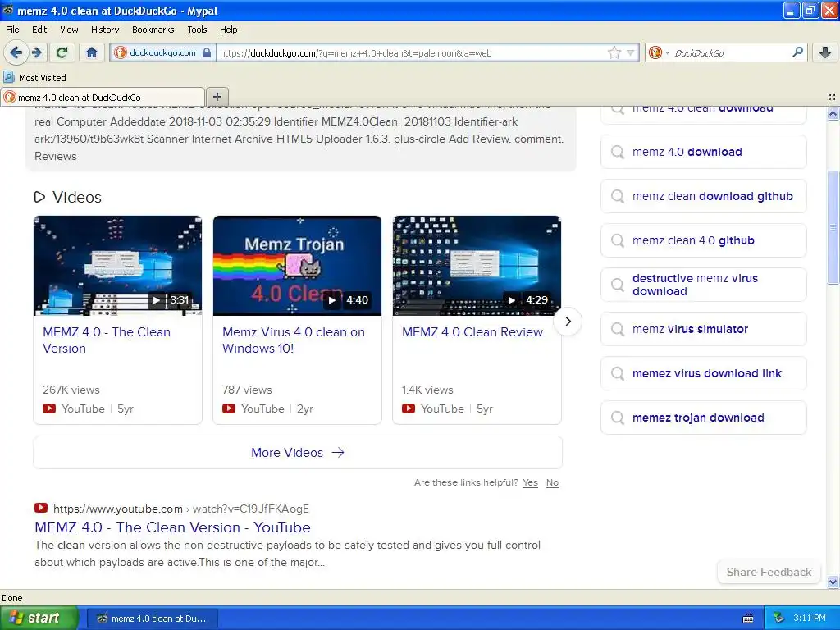Click the Mypal raccoon title bar icon
840x630 pixels.
[8, 10]
